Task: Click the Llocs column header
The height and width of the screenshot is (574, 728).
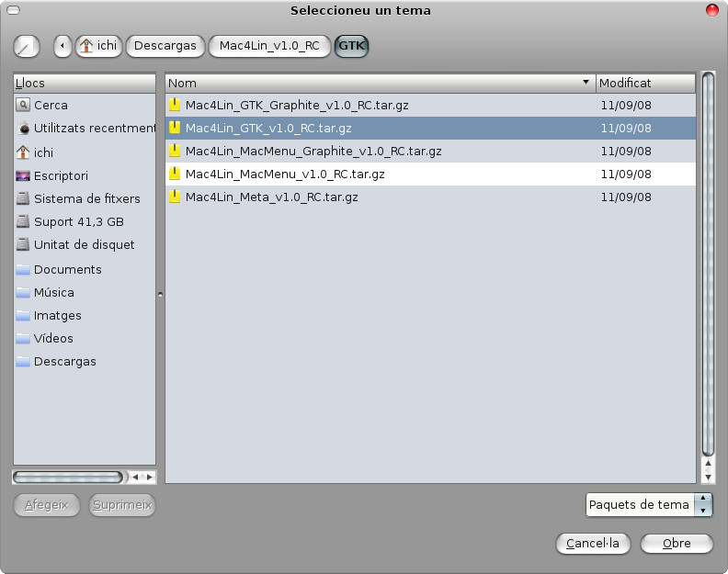Action: 85,83
